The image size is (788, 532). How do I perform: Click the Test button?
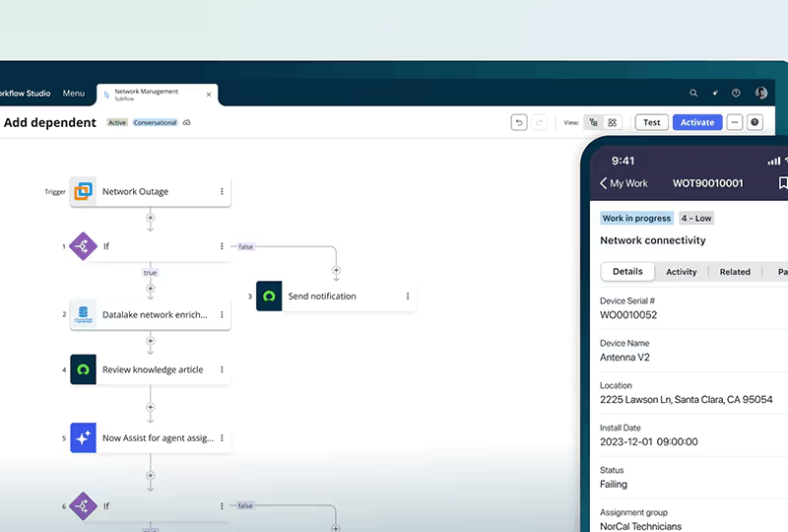[652, 122]
